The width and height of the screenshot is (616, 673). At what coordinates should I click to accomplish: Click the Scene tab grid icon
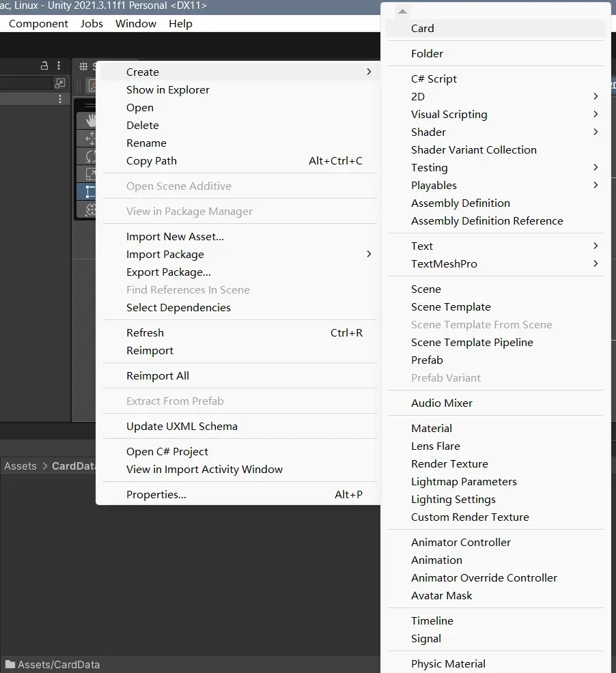[84, 66]
